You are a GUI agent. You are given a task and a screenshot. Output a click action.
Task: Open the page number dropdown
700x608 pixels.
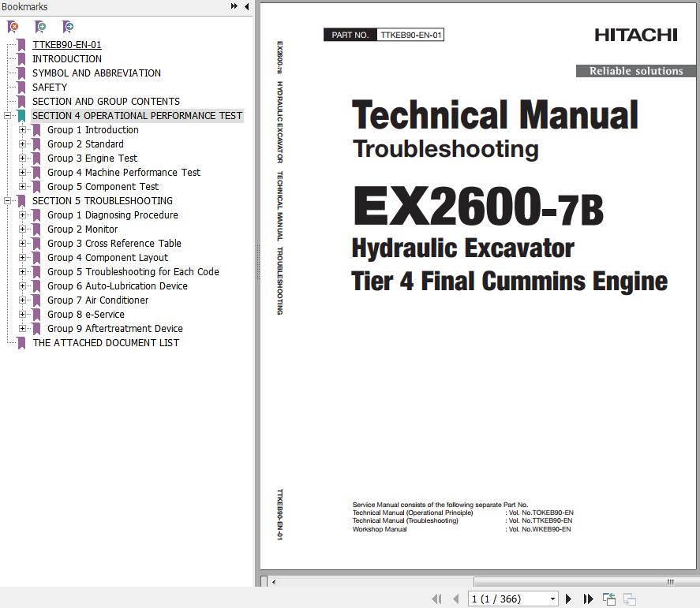[552, 599]
